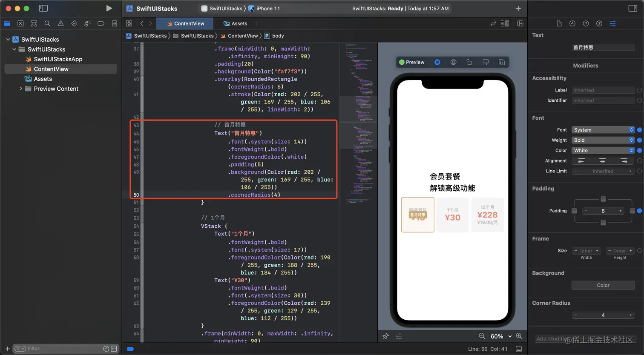Show the File inspector

pyautogui.click(x=559, y=23)
